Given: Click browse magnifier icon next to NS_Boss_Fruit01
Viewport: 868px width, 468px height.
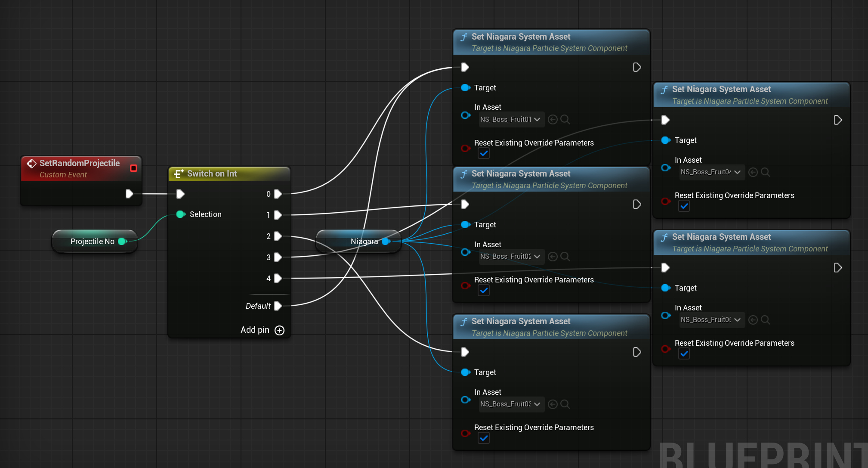Looking at the screenshot, I should [565, 119].
